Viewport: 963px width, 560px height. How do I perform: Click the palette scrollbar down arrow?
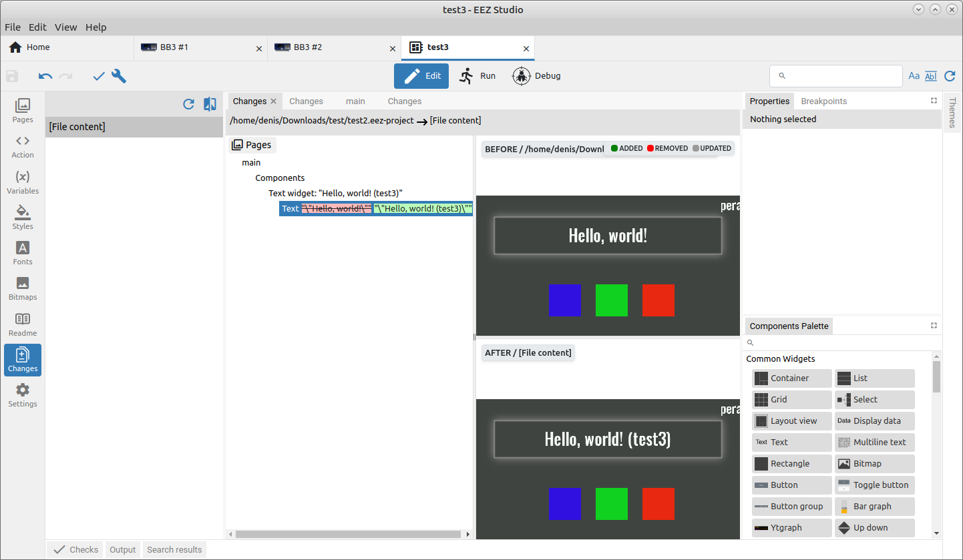[x=936, y=533]
